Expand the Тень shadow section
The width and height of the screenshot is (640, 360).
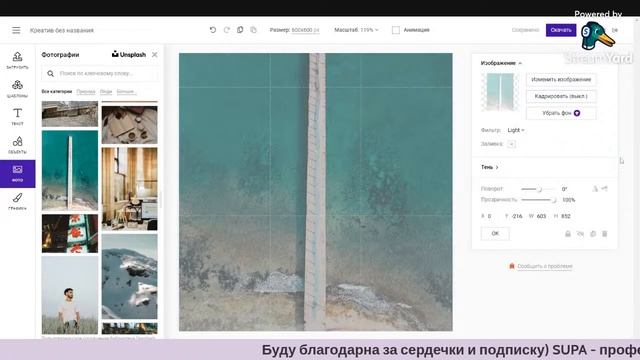point(489,167)
